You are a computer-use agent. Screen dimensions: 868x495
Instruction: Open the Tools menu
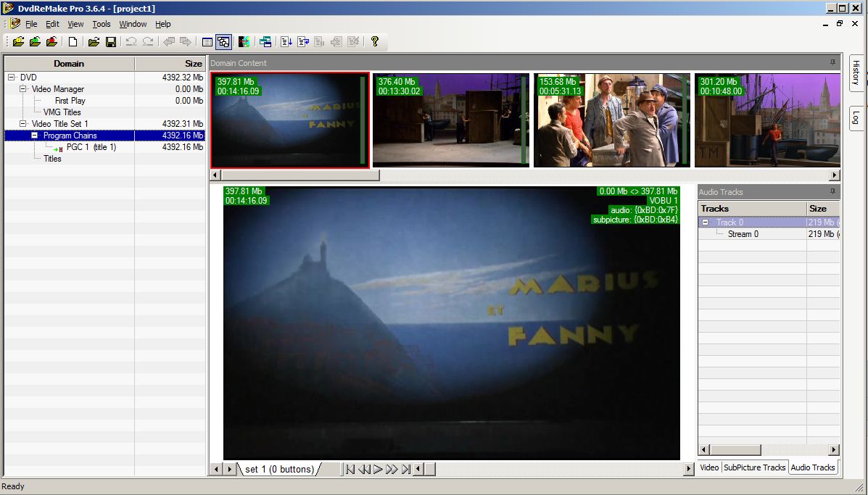pos(102,24)
